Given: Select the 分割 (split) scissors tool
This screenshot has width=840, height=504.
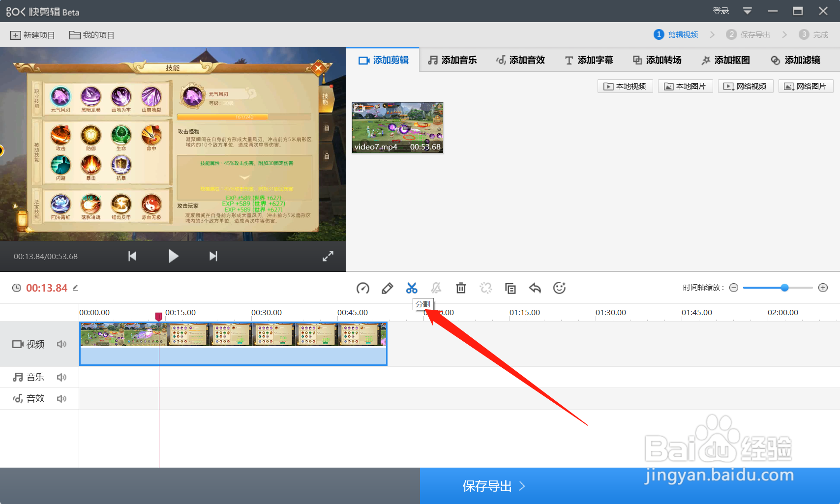Looking at the screenshot, I should point(412,288).
